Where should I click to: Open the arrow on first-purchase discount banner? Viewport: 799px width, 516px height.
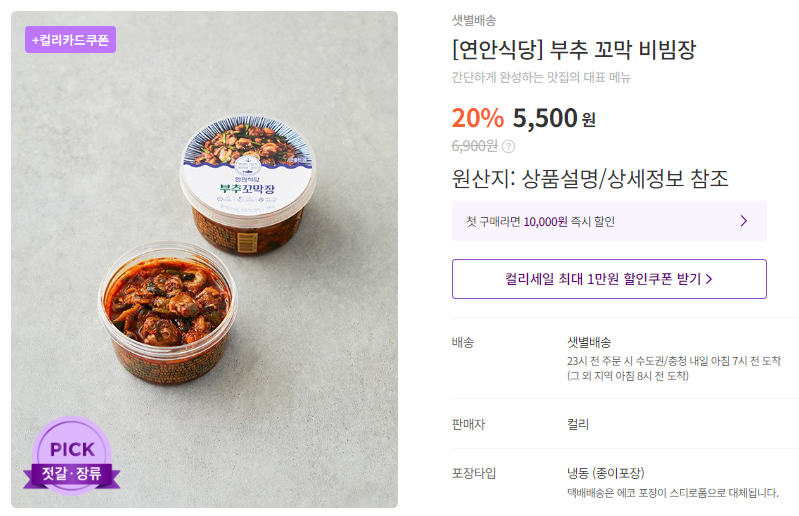[x=743, y=221]
